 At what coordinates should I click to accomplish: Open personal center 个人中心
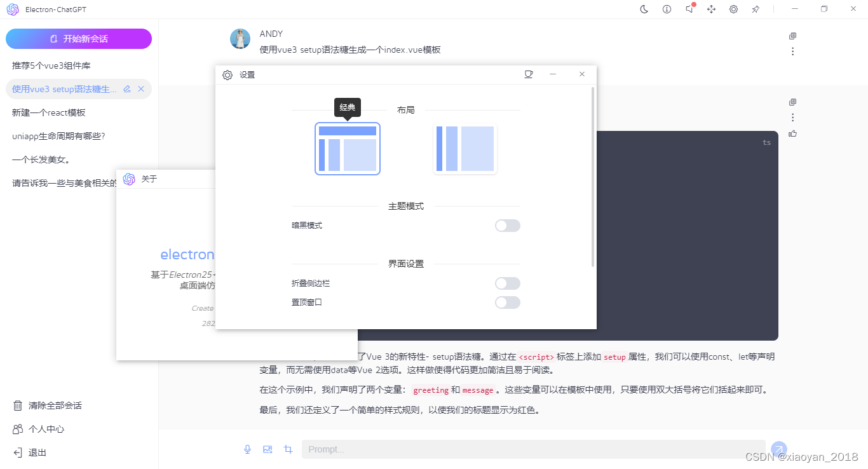click(39, 429)
